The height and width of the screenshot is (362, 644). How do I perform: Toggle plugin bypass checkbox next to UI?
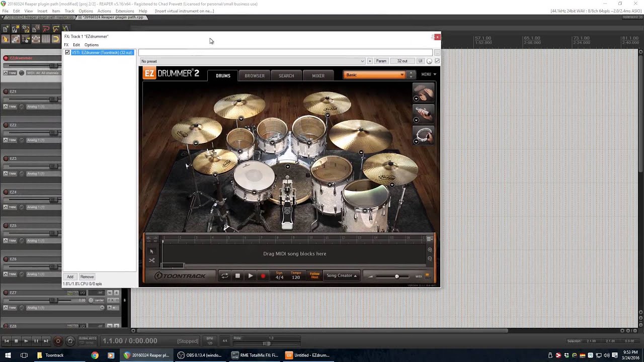pos(437,61)
